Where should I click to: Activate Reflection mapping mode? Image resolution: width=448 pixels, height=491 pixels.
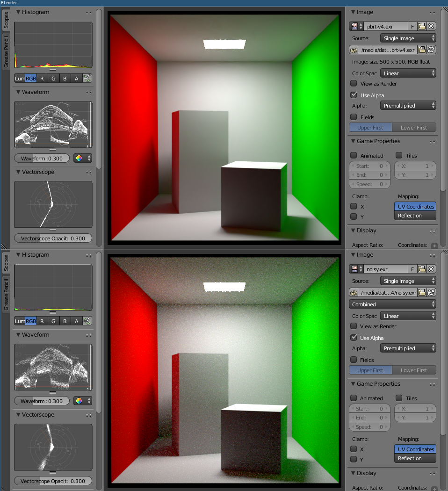(415, 216)
